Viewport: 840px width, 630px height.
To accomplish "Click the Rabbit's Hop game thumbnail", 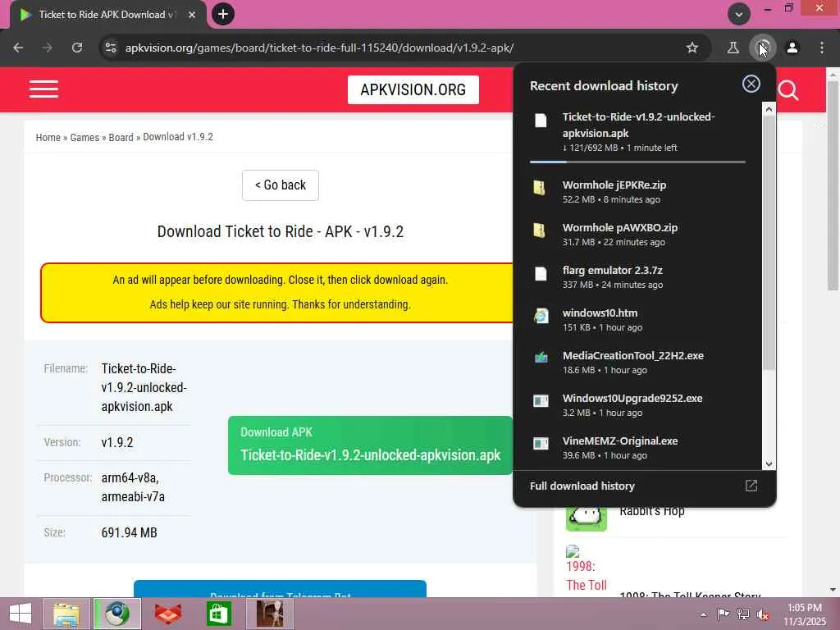I will [586, 518].
